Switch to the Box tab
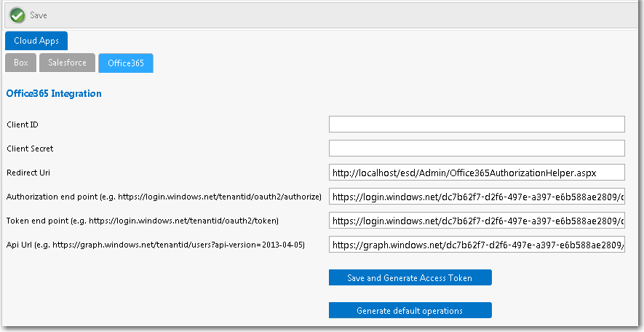Screen dimensions: 644x332 pos(21,63)
